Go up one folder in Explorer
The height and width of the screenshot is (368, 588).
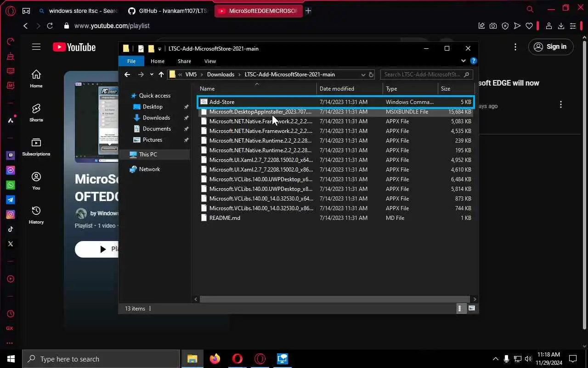click(x=161, y=75)
